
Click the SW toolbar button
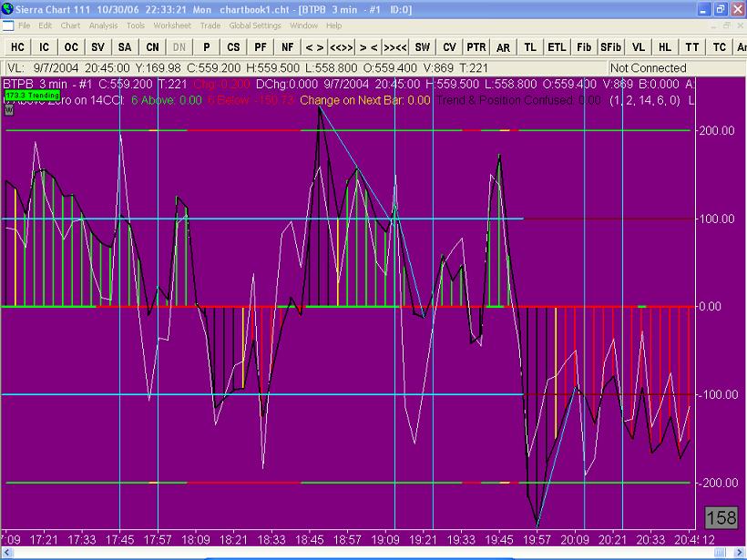click(423, 47)
